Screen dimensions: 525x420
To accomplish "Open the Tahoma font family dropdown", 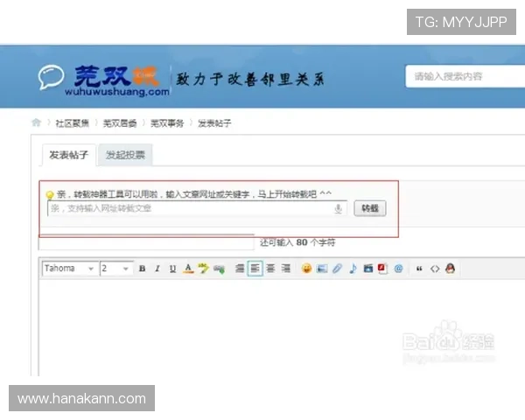I will (70, 269).
